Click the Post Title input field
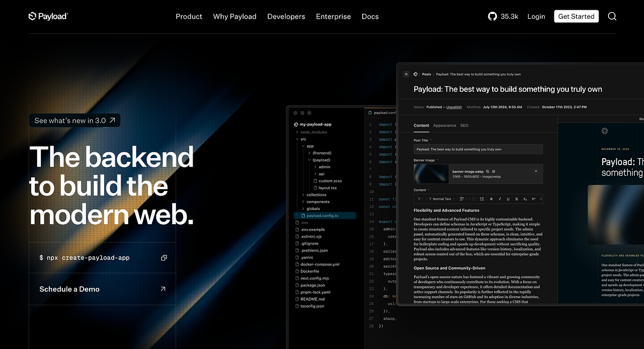The image size is (644, 349). tap(478, 149)
